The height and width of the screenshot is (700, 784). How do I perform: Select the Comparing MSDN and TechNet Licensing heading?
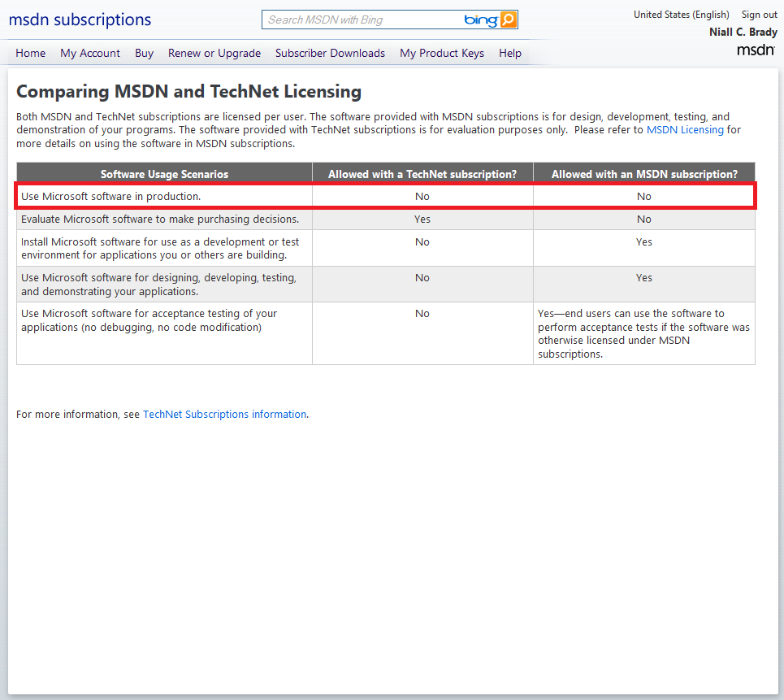tap(189, 92)
